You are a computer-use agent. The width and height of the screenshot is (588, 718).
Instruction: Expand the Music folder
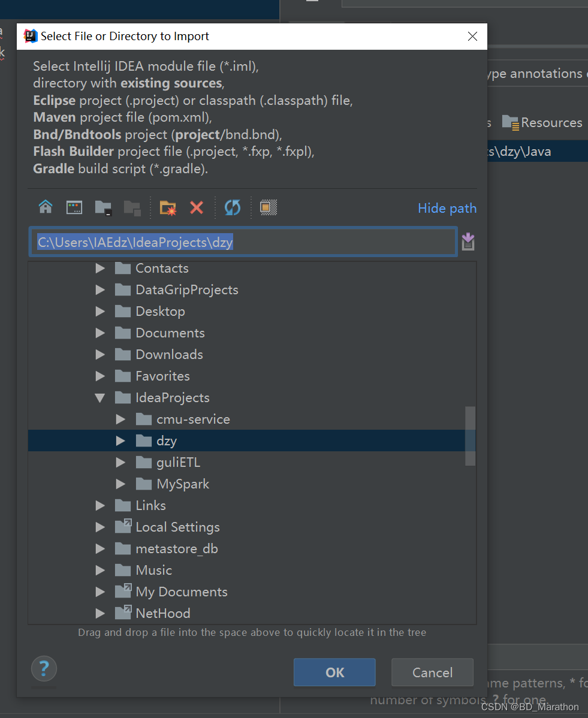(x=100, y=570)
